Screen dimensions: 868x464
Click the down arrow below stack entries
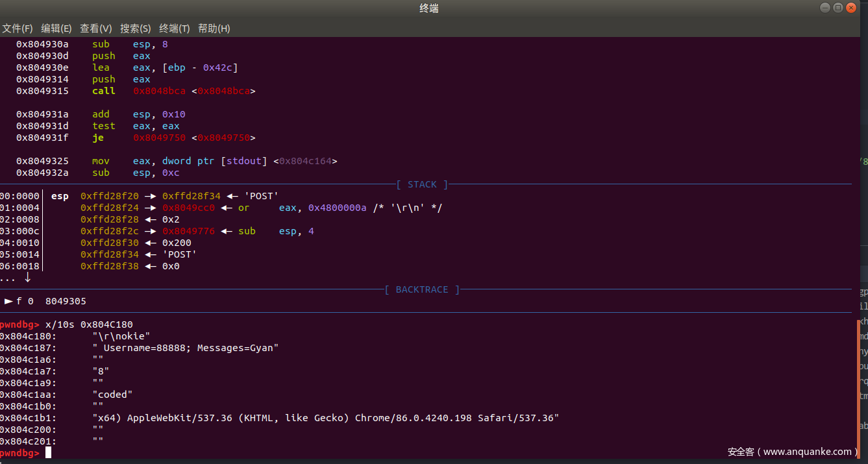[x=27, y=278]
